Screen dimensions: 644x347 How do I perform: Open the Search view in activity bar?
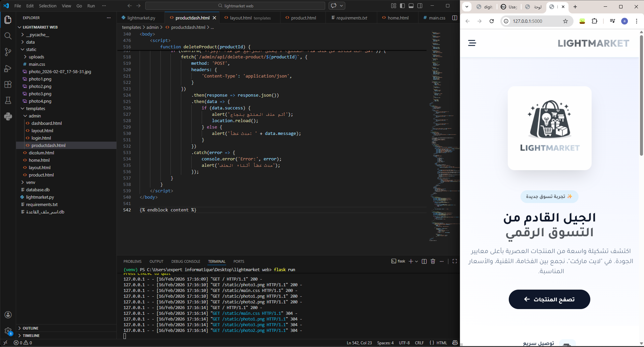pos(8,36)
